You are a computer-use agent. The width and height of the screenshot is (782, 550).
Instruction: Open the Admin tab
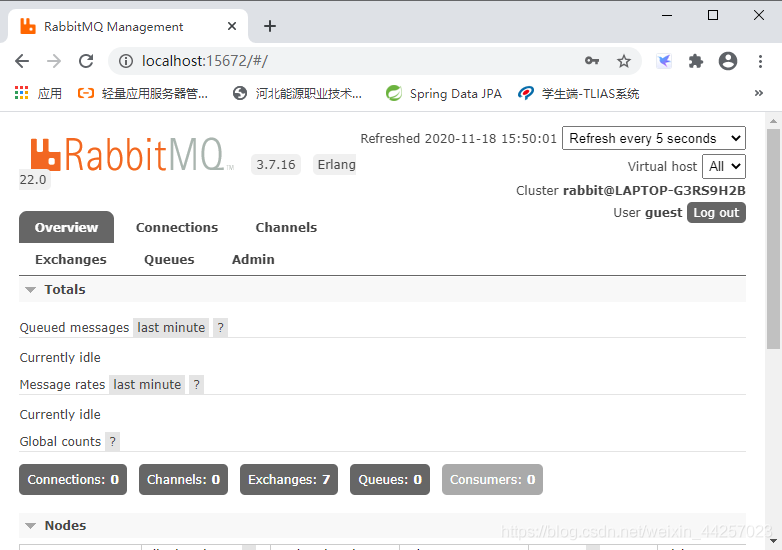coord(253,259)
